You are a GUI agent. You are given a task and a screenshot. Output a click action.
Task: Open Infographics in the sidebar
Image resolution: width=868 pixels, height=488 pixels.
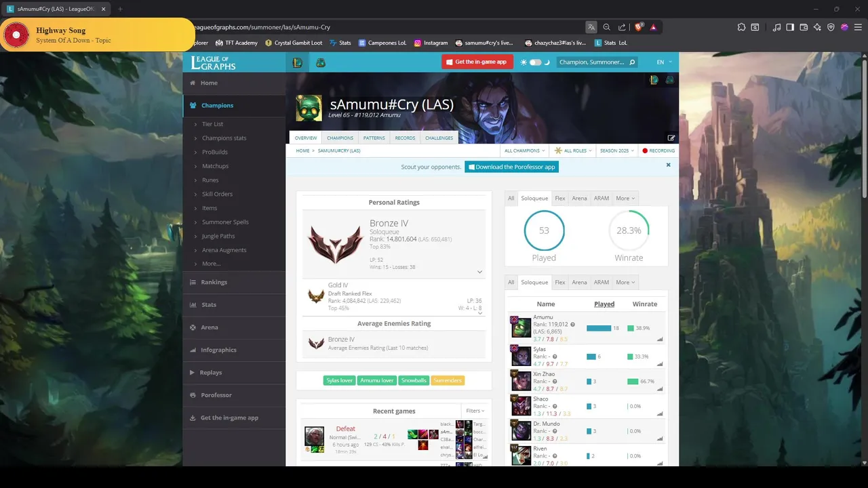[x=234, y=350]
